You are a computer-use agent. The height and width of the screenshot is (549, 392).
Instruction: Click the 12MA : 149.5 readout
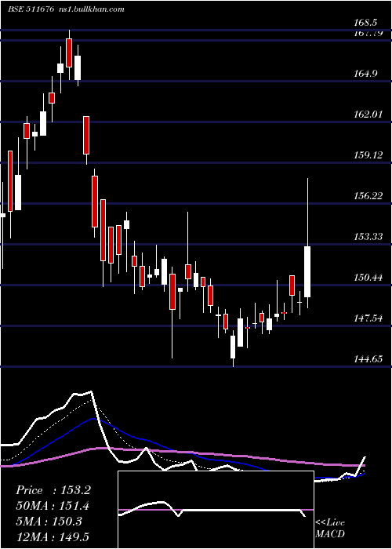[x=53, y=536]
